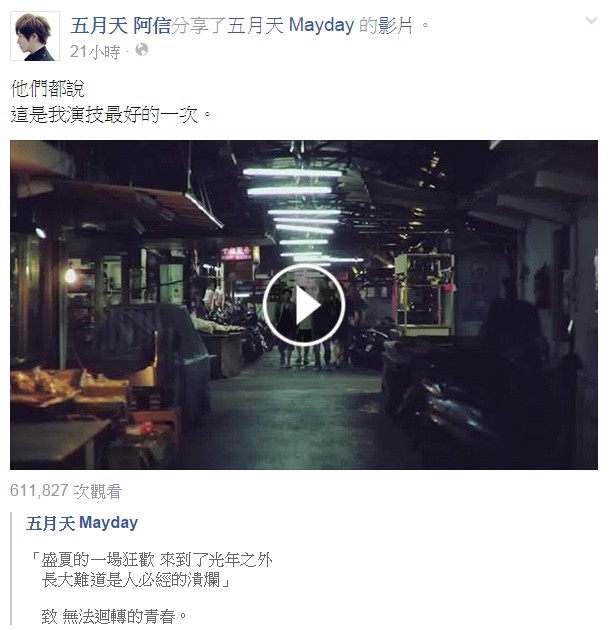611x630 pixels.
Task: Click the 611,827 次觀看 view count
Action: (66, 491)
